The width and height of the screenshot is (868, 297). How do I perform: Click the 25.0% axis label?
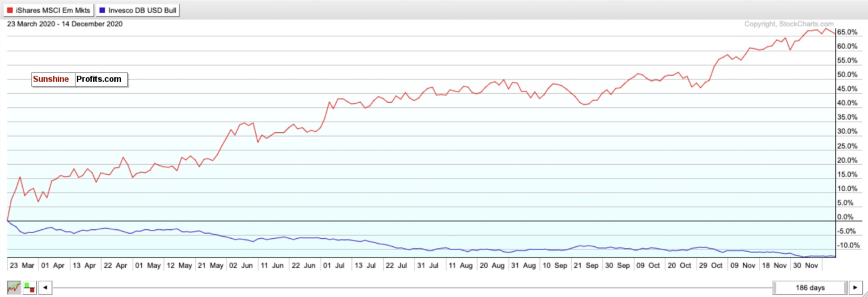click(847, 146)
